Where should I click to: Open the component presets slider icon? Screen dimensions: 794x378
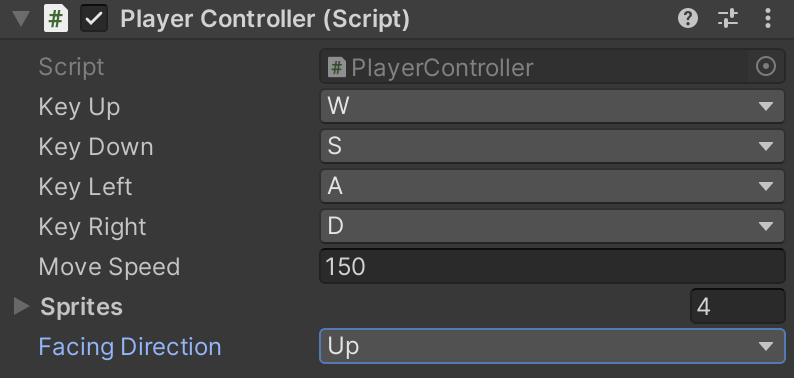728,19
